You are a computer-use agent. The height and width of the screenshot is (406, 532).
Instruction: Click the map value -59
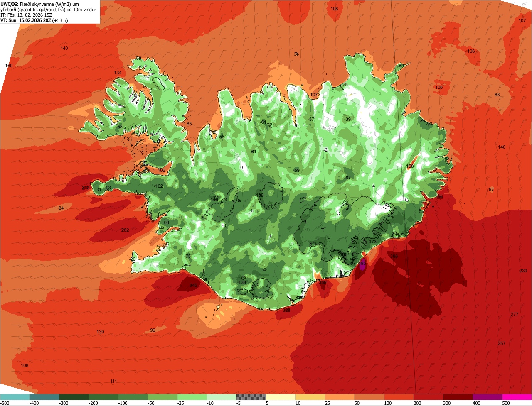[x=296, y=171]
